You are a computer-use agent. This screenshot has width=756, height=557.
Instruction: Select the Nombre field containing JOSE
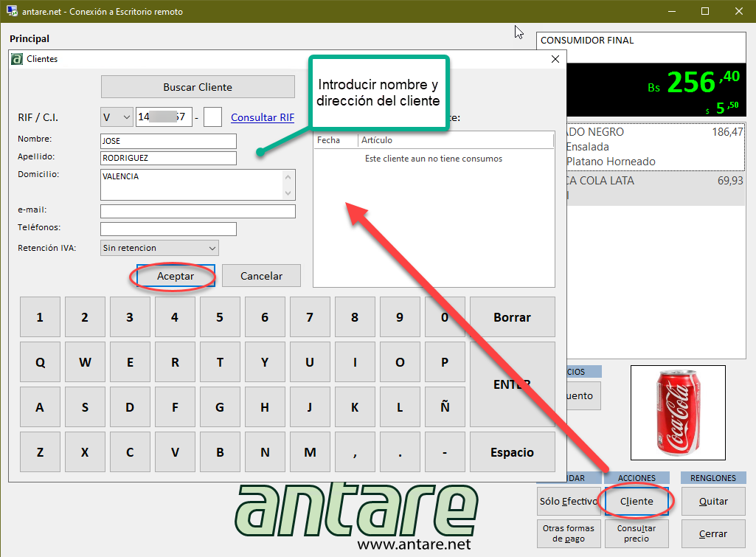tap(168, 141)
